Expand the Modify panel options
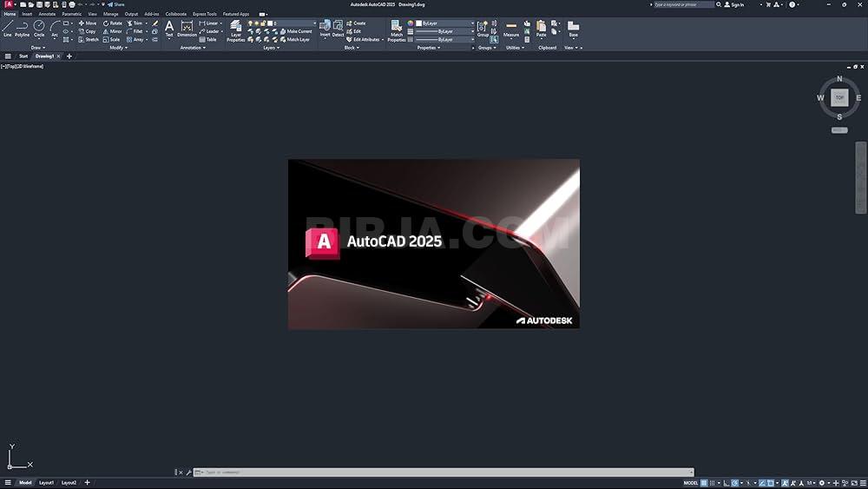The width and height of the screenshot is (868, 489). (118, 48)
